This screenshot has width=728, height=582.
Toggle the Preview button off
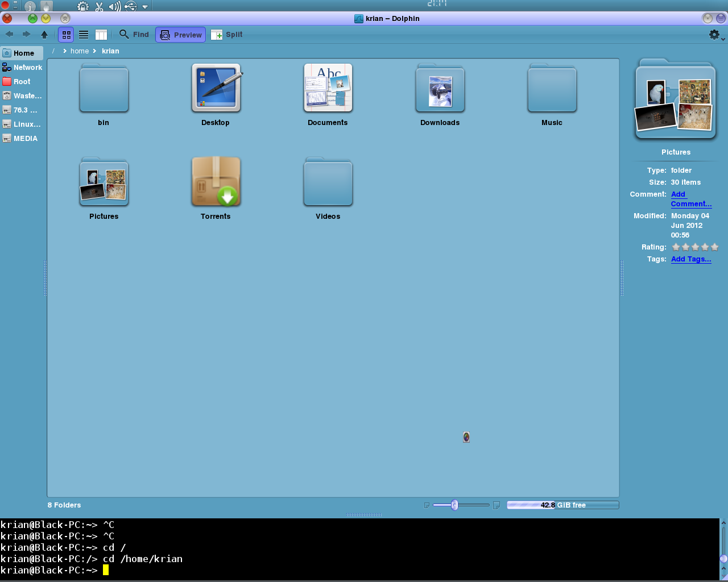(x=181, y=35)
